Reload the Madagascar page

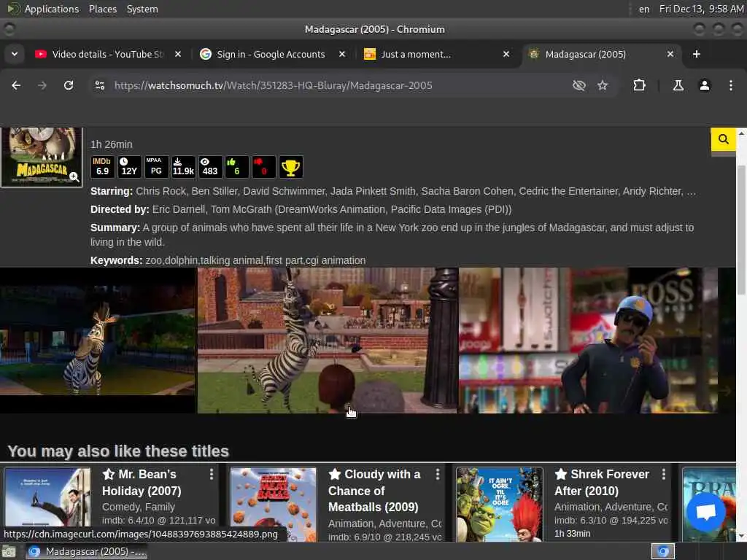tap(69, 85)
